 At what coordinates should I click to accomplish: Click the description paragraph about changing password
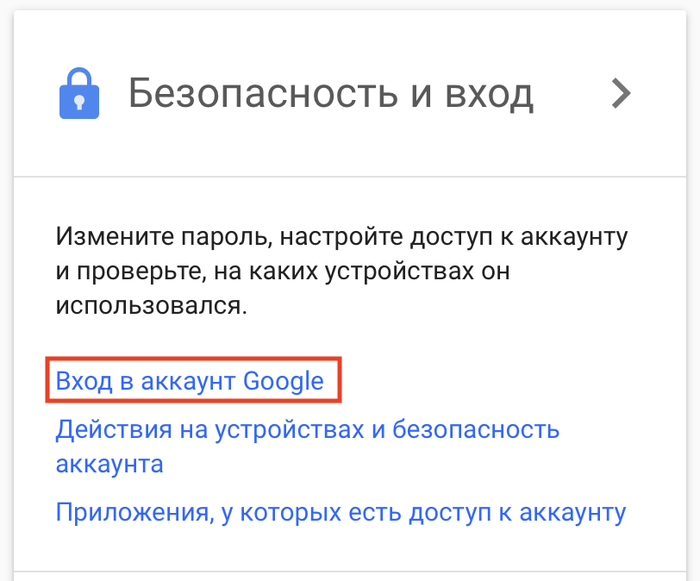point(340,271)
